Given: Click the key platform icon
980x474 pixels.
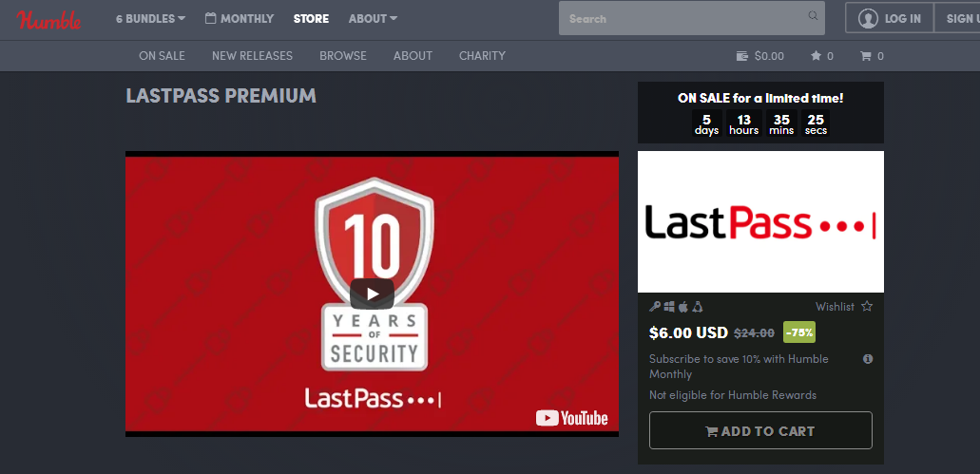Looking at the screenshot, I should (x=655, y=307).
